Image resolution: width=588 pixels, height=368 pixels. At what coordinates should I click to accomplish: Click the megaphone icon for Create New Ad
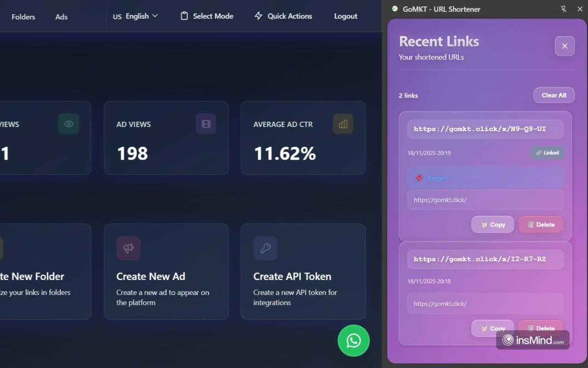[128, 248]
